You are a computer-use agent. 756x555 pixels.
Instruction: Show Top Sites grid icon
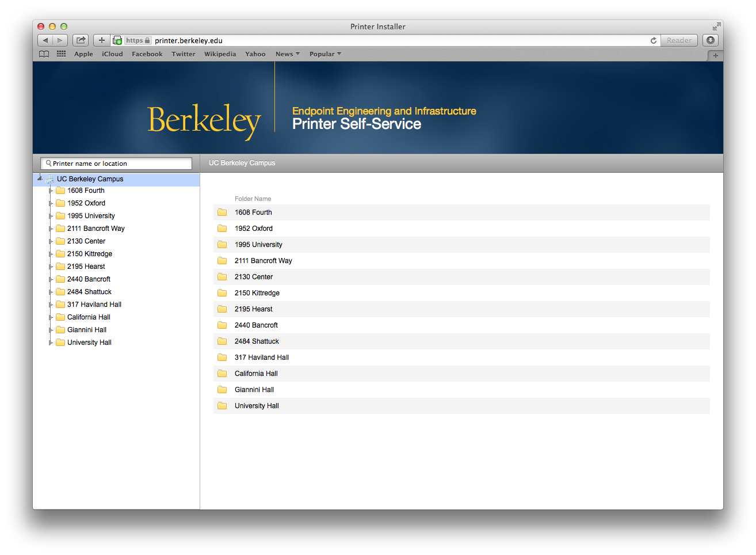pyautogui.click(x=61, y=54)
